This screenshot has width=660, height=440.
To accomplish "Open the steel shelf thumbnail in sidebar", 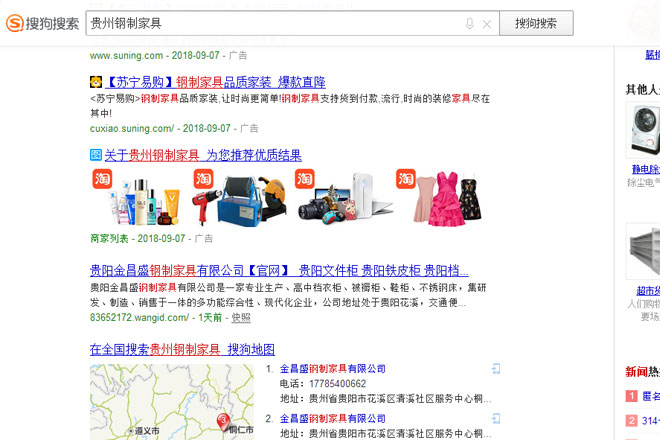I will pos(643,251).
